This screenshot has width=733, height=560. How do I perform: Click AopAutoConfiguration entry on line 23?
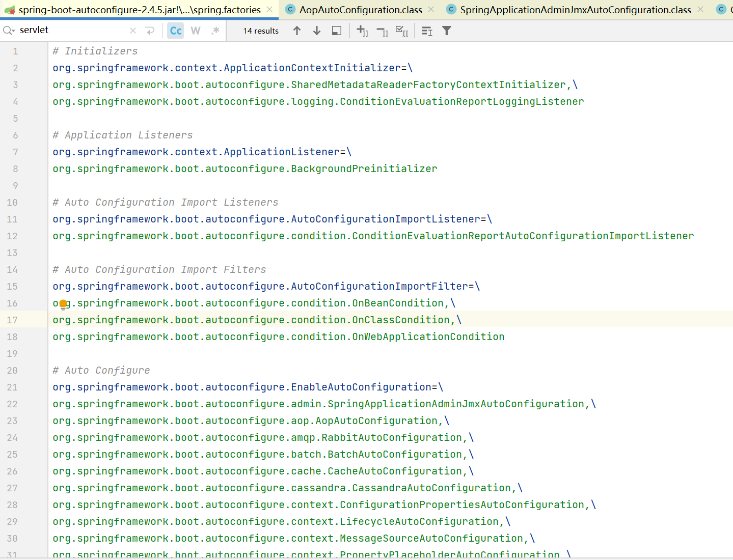point(251,421)
